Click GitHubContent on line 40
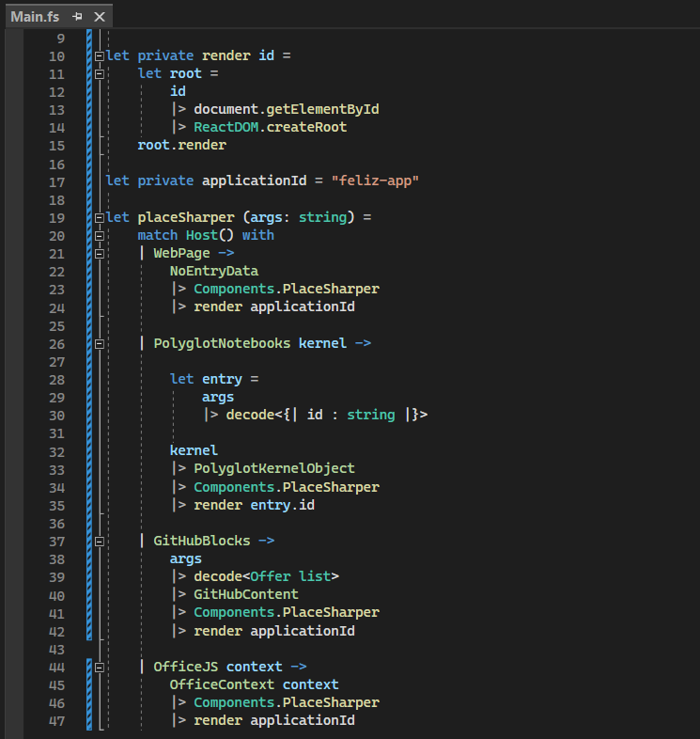This screenshot has width=700, height=739. click(246, 594)
